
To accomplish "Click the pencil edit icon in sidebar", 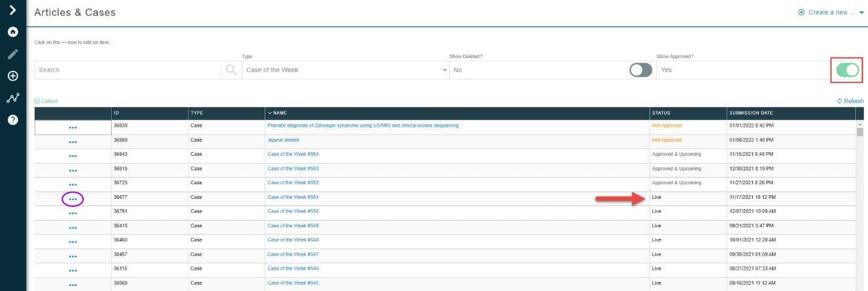I will pos(13,54).
